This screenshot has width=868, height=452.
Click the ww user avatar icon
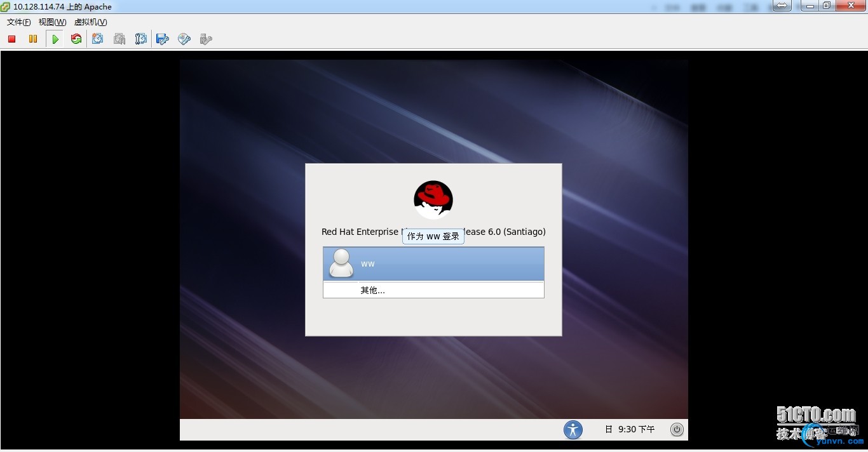point(341,263)
